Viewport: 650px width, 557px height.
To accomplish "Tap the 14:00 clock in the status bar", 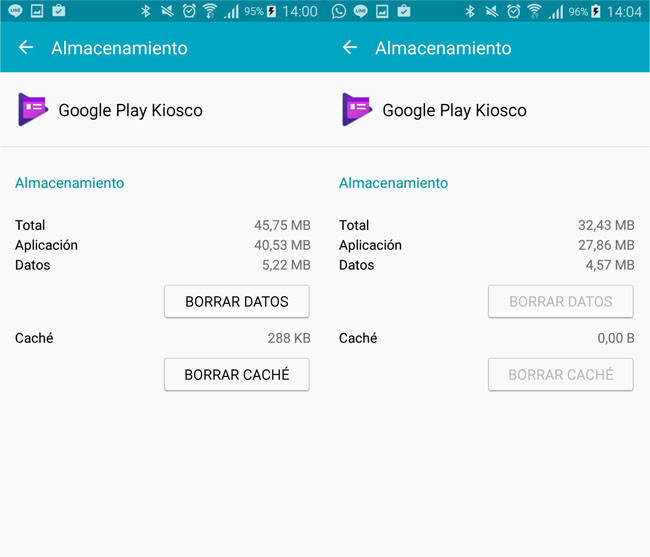I will click(300, 12).
